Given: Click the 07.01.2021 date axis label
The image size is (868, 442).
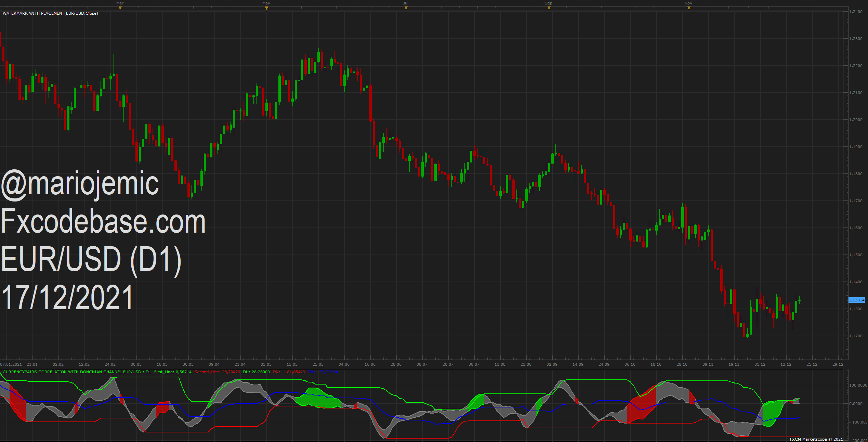Looking at the screenshot, I should pyautogui.click(x=11, y=364).
